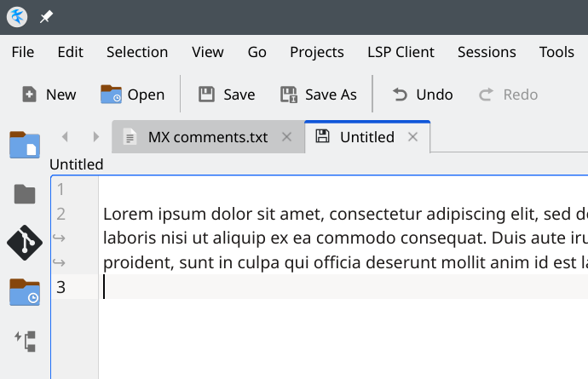Viewport: 588px width, 379px height.
Task: Open the LSP Client menu
Action: (x=401, y=52)
